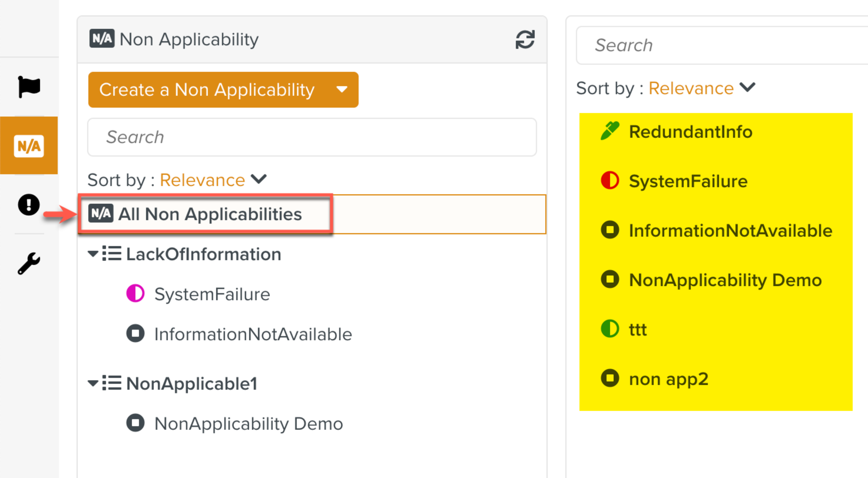Click the green pen icon next to RedundantInfo
Viewport: 868px width, 478px height.
610,131
